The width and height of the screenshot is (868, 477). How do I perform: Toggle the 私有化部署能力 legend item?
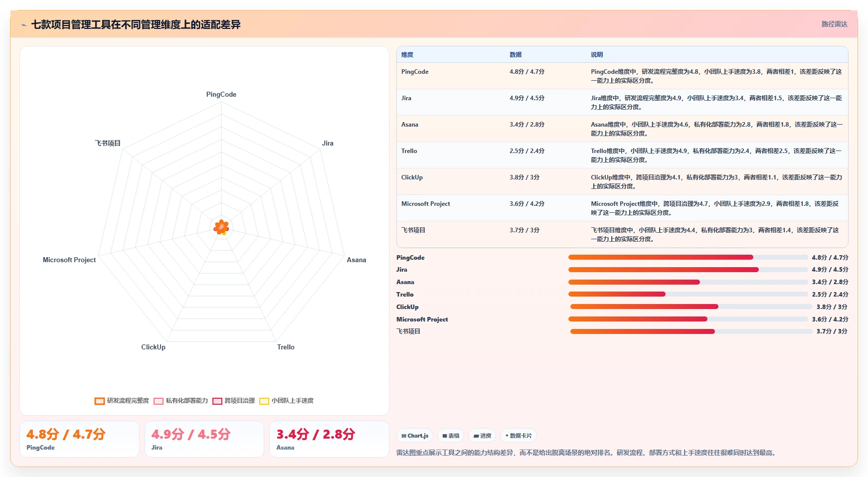pos(180,401)
